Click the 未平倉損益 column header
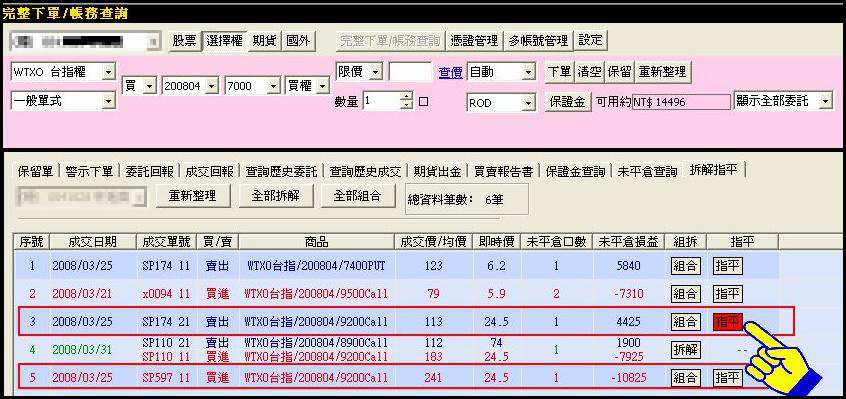Viewport: 846px width, 399px height. click(x=628, y=242)
